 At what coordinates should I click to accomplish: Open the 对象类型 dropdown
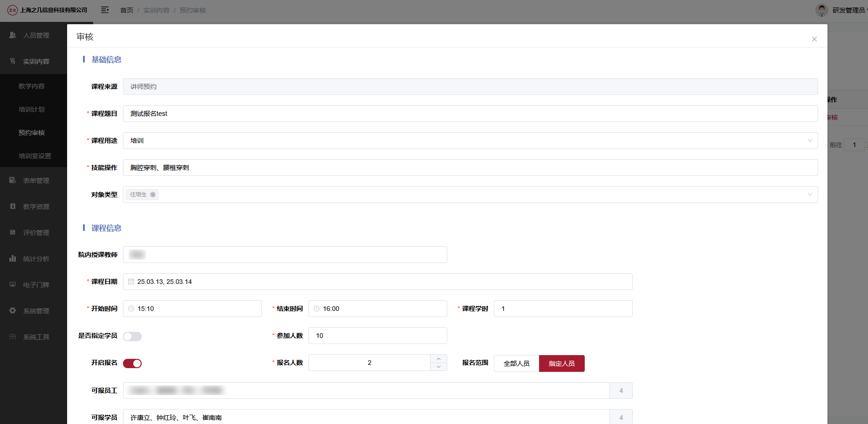pos(470,195)
